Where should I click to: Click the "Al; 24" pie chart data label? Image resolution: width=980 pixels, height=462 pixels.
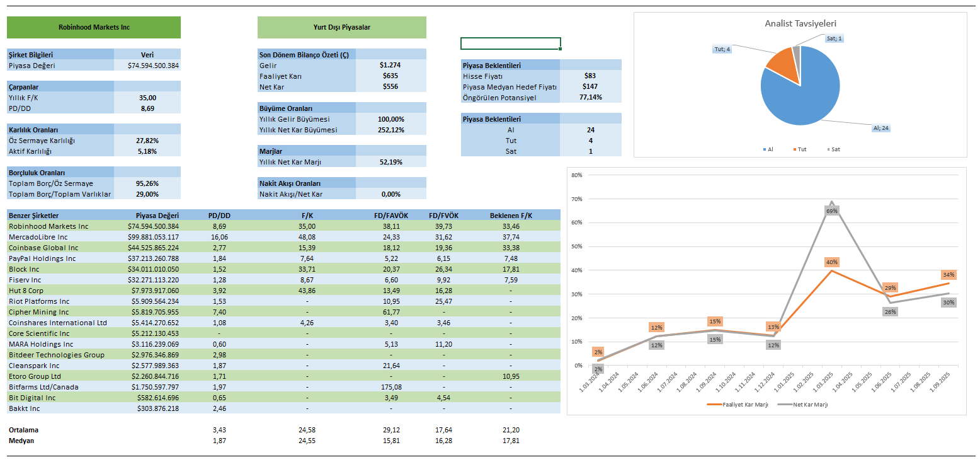880,128
